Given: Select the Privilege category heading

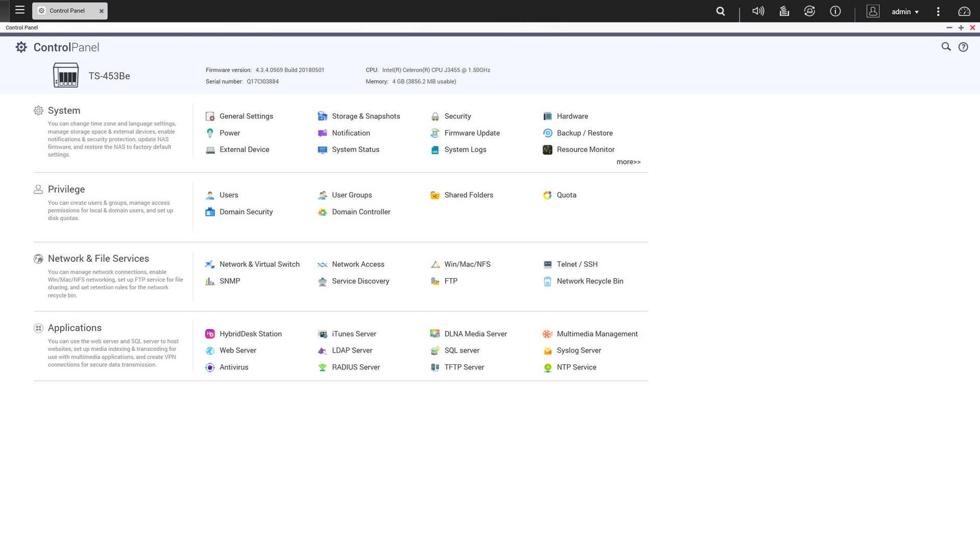Looking at the screenshot, I should click(66, 189).
